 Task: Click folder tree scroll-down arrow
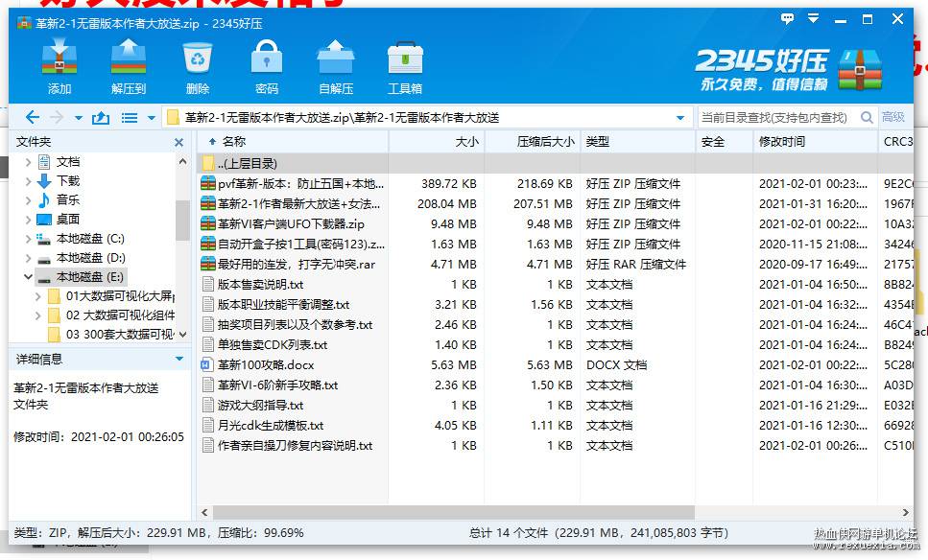[x=183, y=334]
